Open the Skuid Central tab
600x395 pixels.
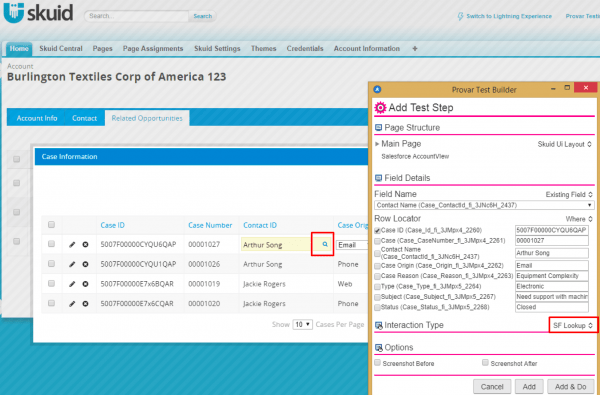pyautogui.click(x=61, y=49)
